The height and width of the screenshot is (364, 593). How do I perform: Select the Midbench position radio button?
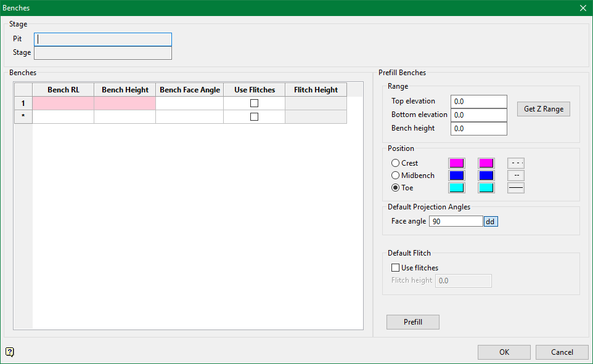396,176
